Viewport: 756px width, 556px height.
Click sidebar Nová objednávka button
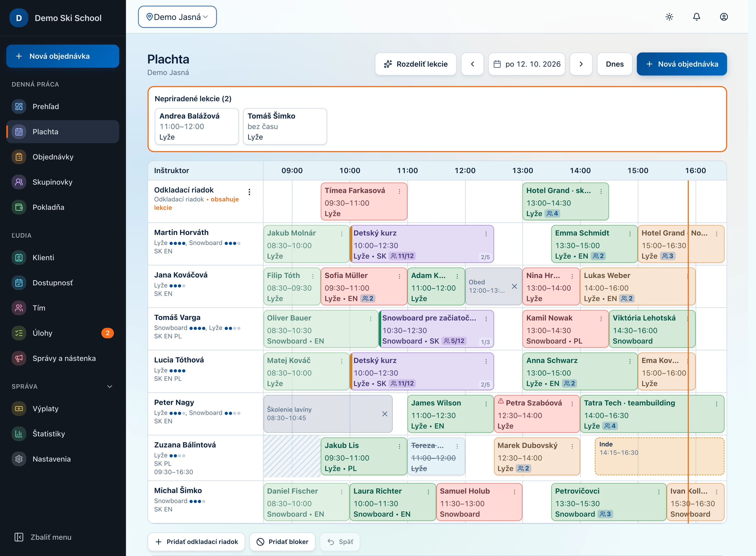click(63, 56)
